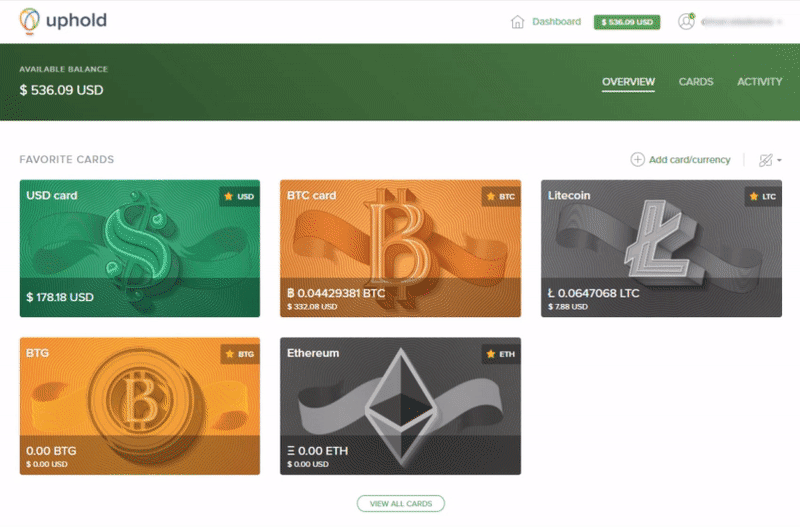800x527 pixels.
Task: Toggle the USD card favorite star
Action: [x=229, y=196]
